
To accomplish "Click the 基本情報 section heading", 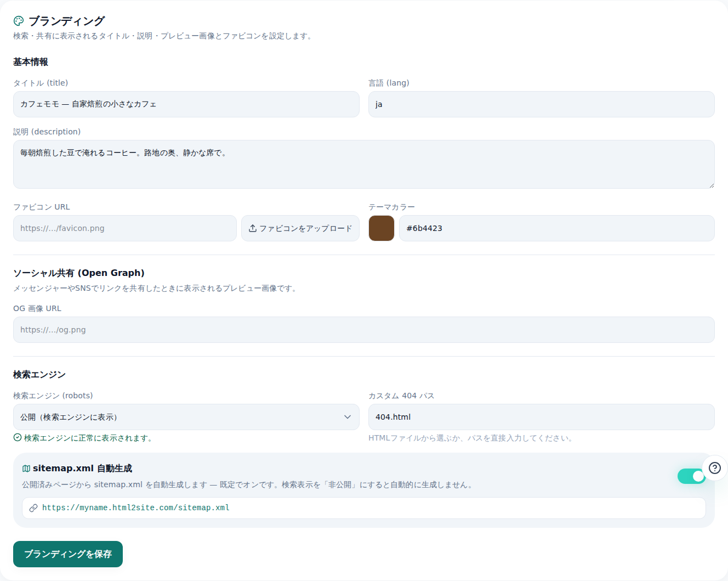I will click(x=31, y=62).
